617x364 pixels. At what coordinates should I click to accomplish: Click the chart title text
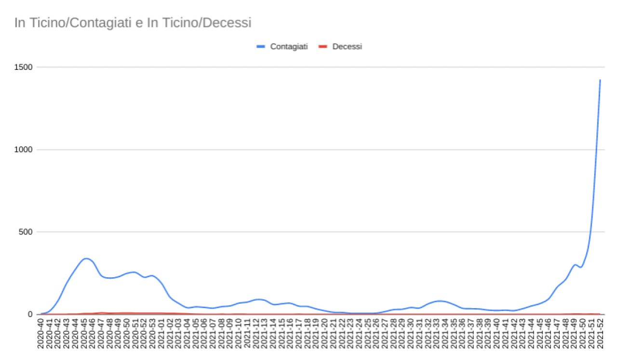pyautogui.click(x=133, y=23)
